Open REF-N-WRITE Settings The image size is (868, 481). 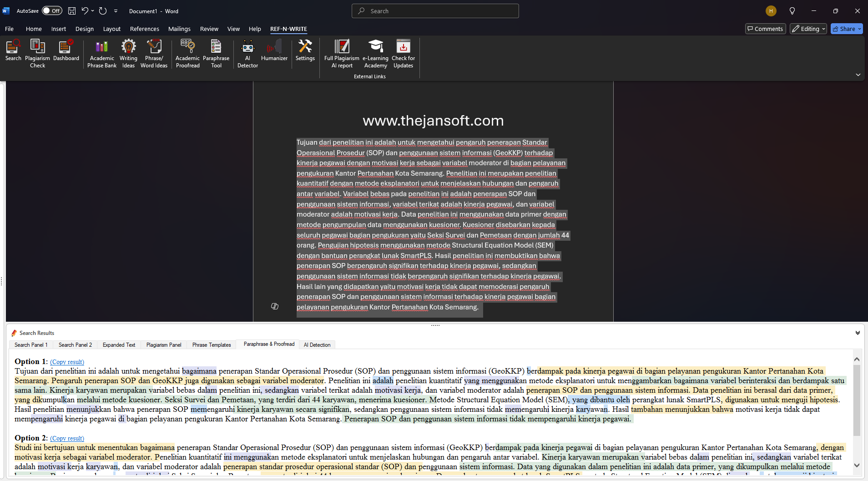point(305,51)
